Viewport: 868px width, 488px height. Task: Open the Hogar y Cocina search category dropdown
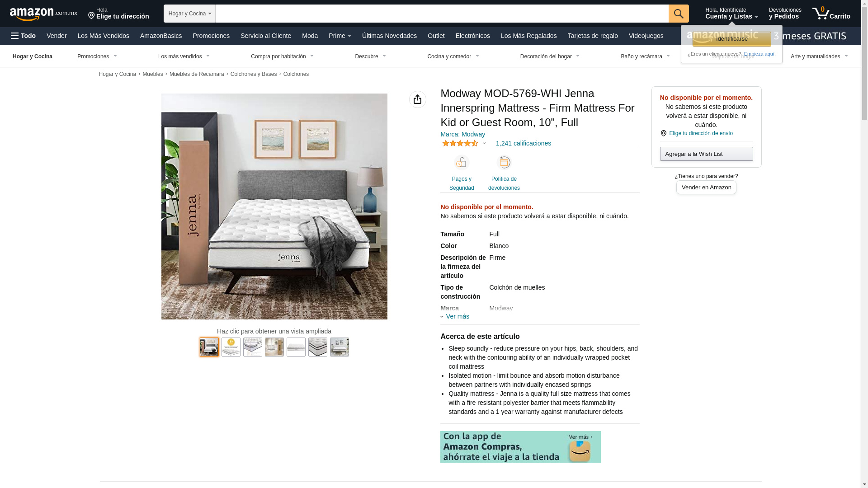click(x=189, y=14)
